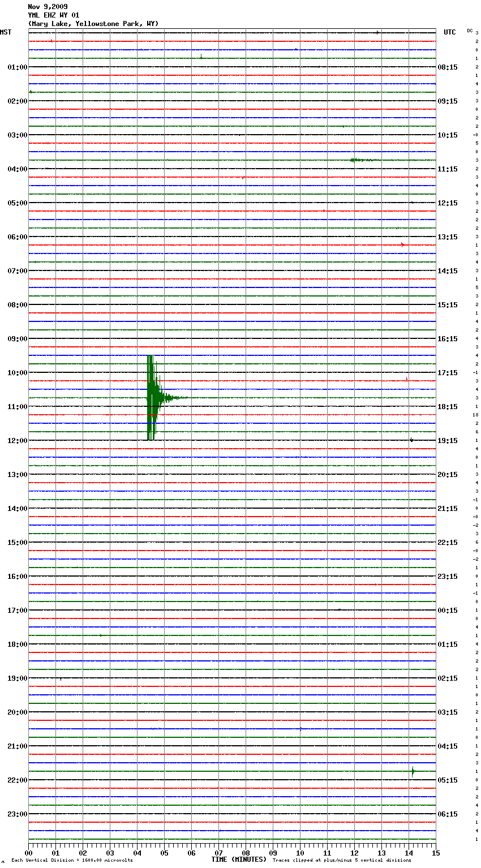Screen dimensions: 481x868
Task: Click the UTC timezone header
Action: 449,32
